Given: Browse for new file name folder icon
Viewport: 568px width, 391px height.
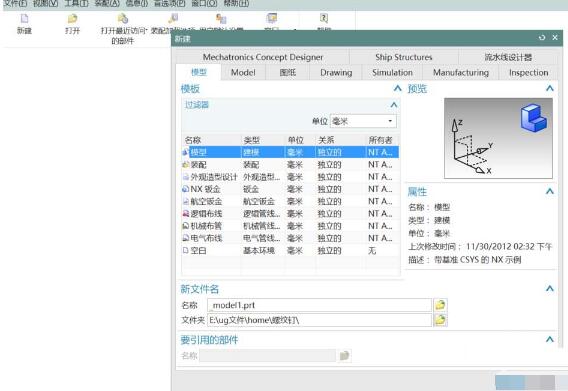Looking at the screenshot, I should click(440, 305).
